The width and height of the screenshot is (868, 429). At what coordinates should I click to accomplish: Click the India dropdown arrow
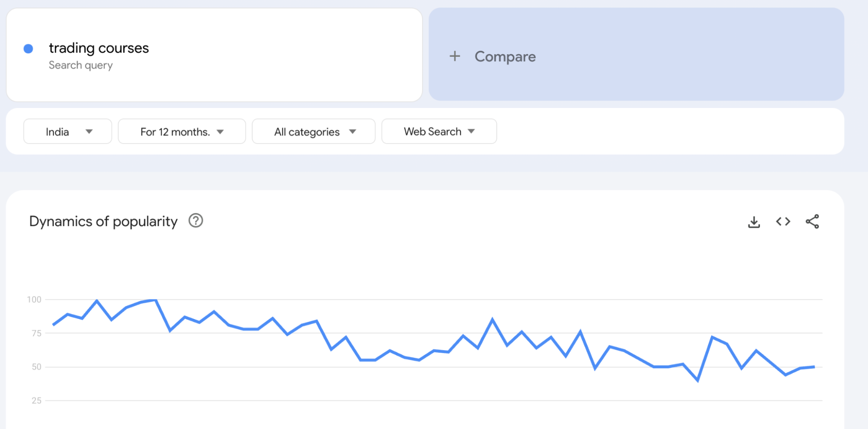89,131
